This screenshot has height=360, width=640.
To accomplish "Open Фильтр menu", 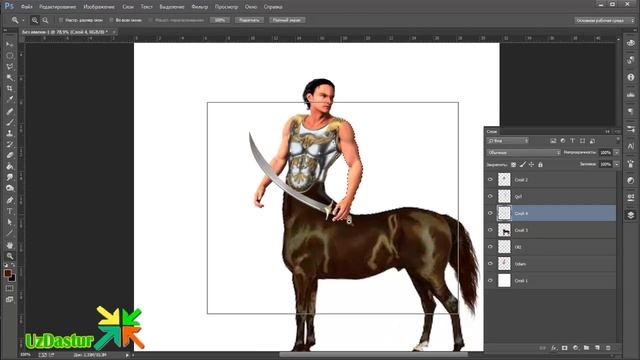I will pyautogui.click(x=200, y=7).
